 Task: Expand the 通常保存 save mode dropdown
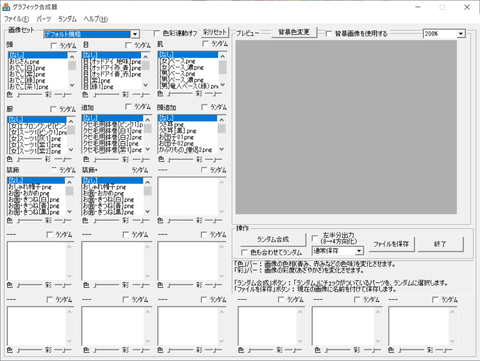click(x=359, y=251)
